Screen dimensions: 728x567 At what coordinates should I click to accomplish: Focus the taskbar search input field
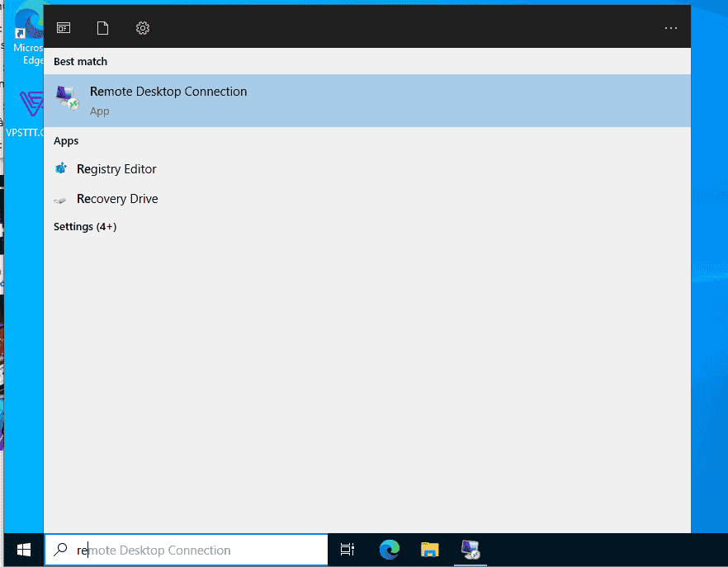pos(187,550)
